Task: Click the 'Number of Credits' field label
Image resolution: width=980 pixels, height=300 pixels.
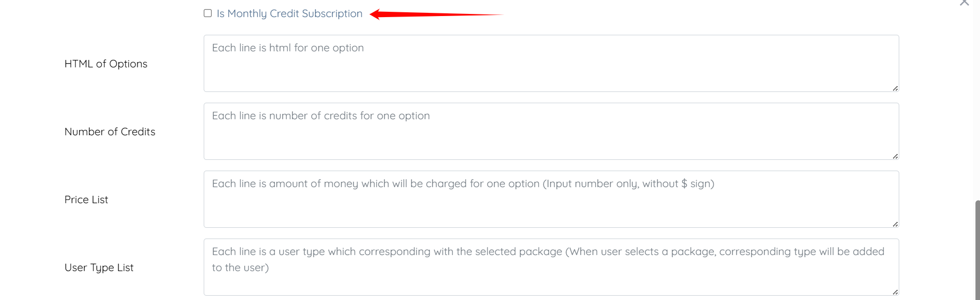Action: tap(110, 132)
